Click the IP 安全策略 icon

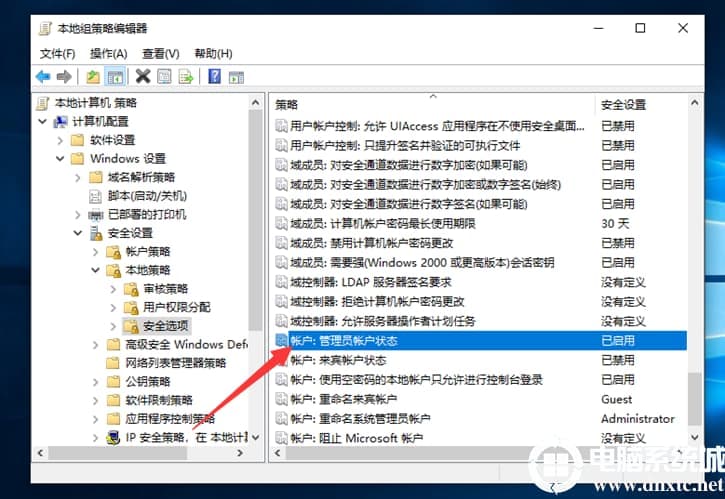tap(113, 437)
